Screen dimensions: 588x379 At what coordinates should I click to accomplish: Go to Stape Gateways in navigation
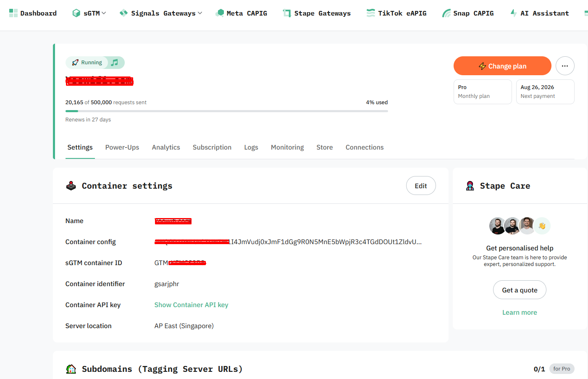[x=317, y=13]
